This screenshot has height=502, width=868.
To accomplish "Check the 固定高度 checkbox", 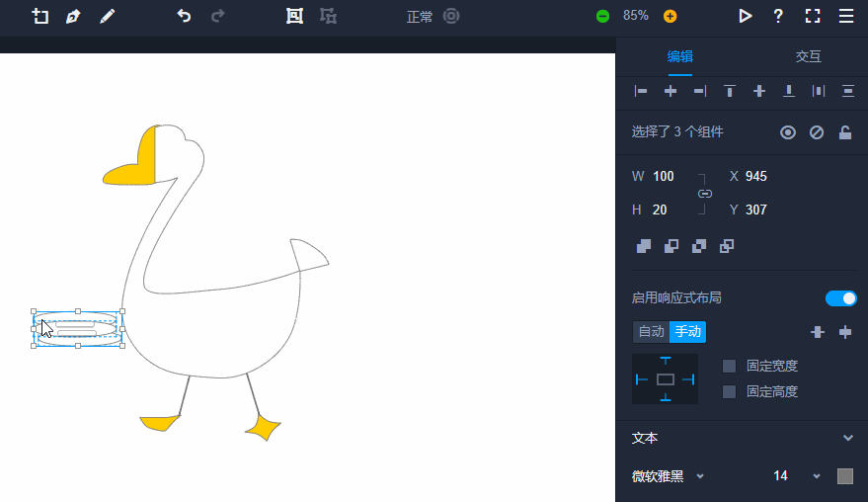I will click(x=730, y=391).
